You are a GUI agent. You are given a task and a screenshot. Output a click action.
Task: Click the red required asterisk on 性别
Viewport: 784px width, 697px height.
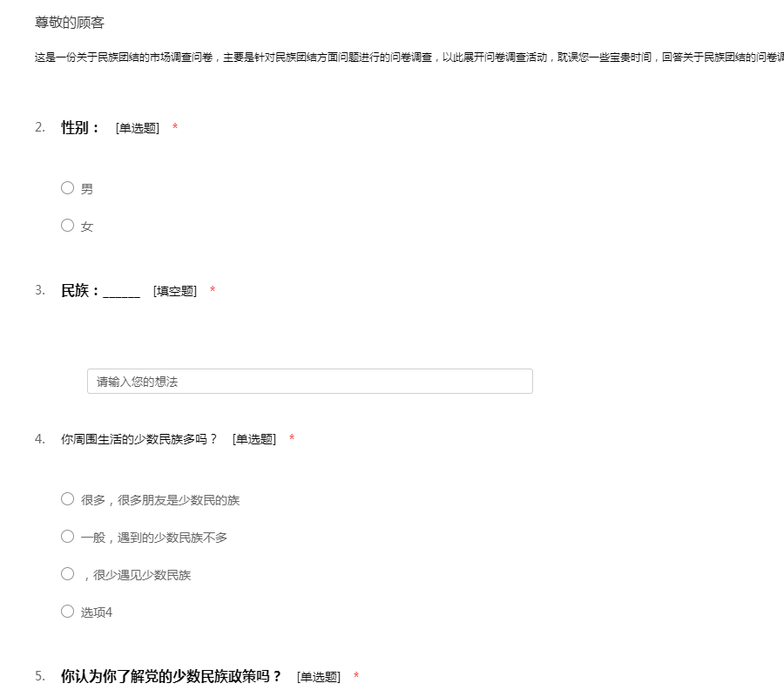click(175, 128)
